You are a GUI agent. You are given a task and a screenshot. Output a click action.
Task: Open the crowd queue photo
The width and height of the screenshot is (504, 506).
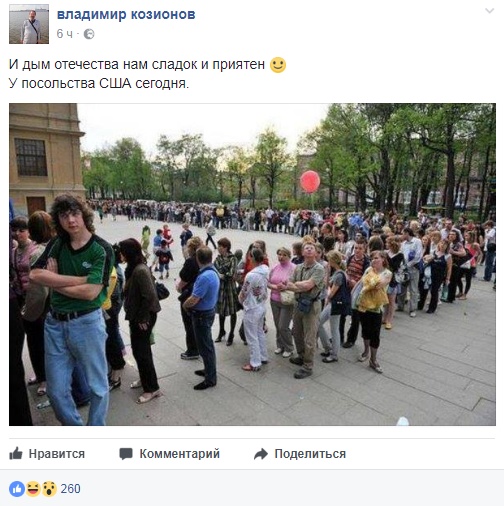click(x=252, y=264)
